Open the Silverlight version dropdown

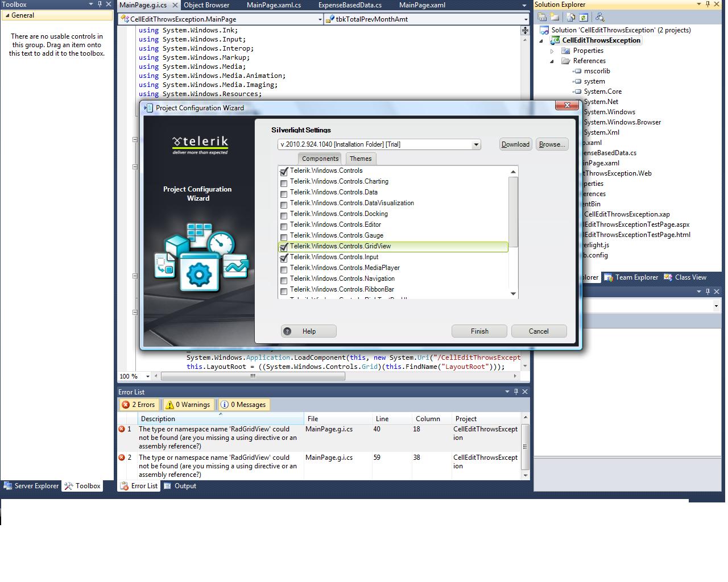click(x=476, y=144)
